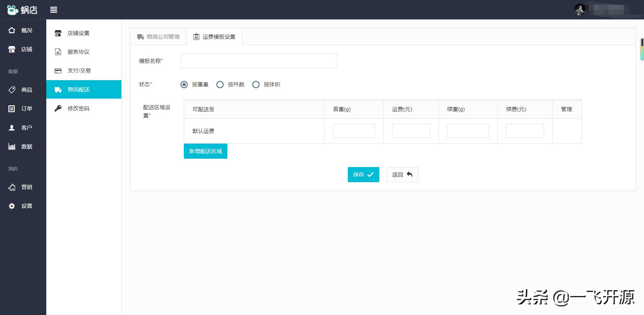Click the 保存 save button
The image size is (644, 315).
coord(363,174)
